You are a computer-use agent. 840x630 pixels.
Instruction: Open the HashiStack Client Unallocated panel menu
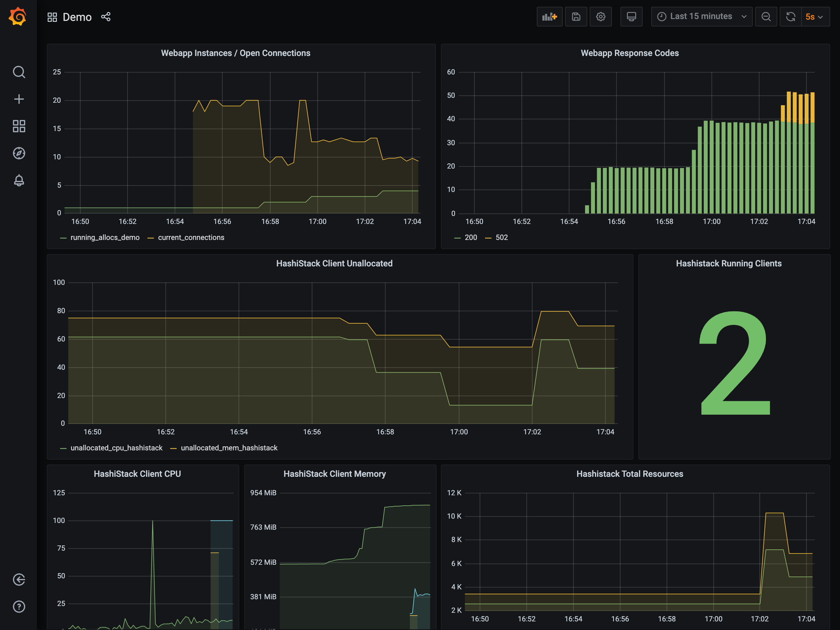click(334, 264)
